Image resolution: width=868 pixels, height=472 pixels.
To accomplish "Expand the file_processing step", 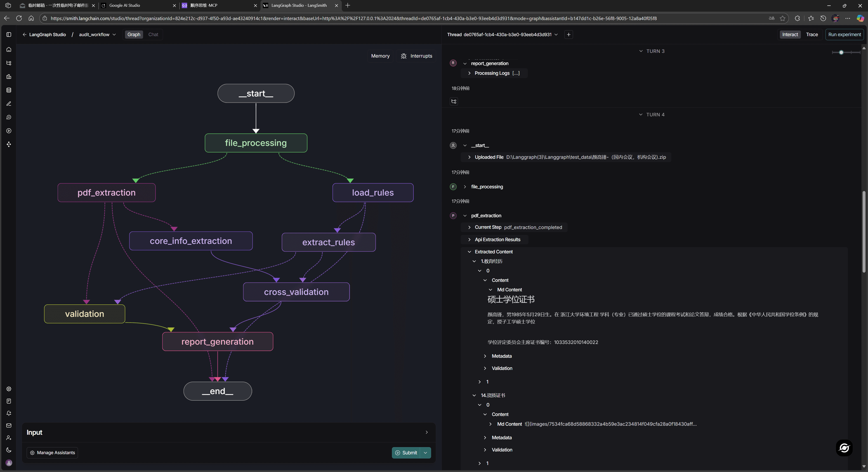I will click(465, 187).
